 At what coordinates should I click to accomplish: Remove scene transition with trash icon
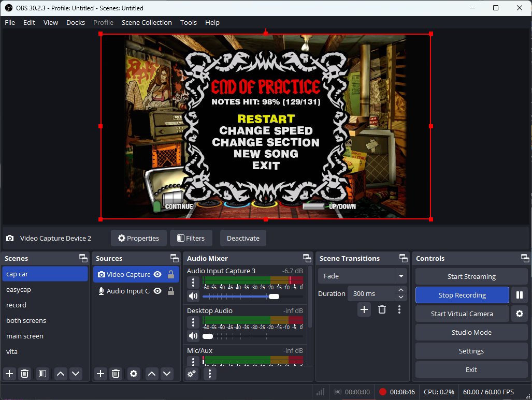(382, 309)
